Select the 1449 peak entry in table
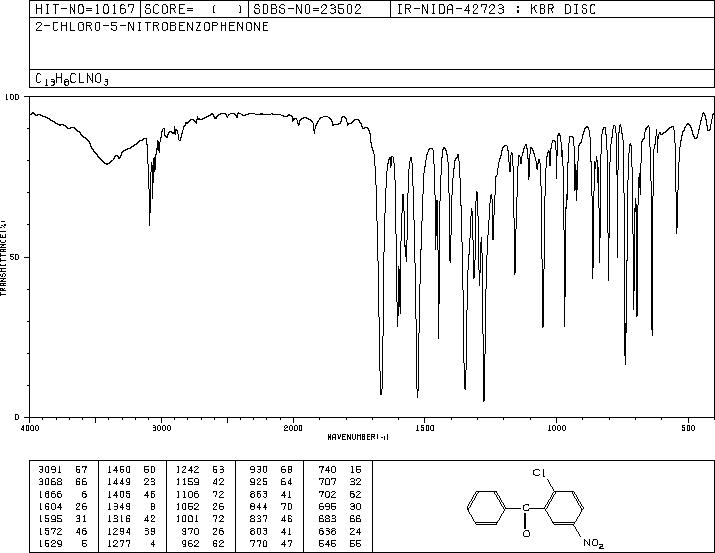This screenshot has height=553, width=715. click(131, 482)
